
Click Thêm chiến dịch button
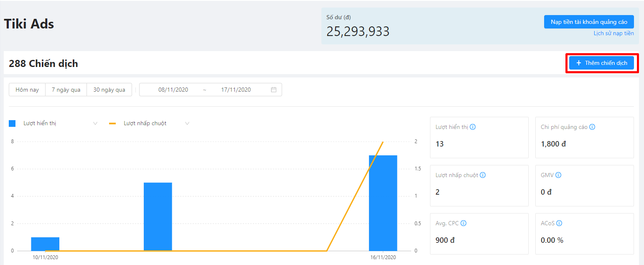click(601, 63)
